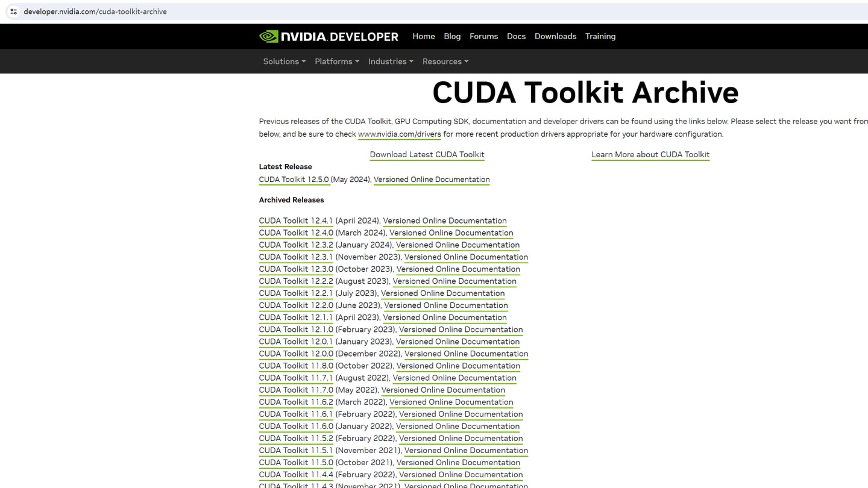The width and height of the screenshot is (868, 488).
Task: Click Learn More about CUDA Toolkit
Action: 650,155
